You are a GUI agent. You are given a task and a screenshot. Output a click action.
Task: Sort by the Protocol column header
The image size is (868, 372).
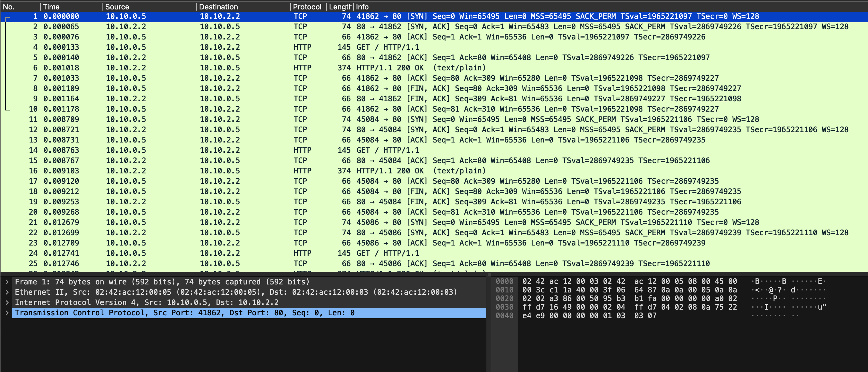click(x=307, y=7)
